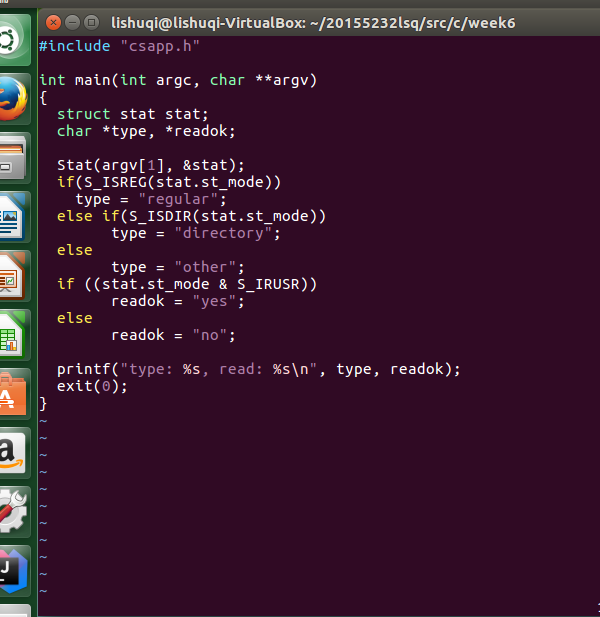Click 'if ((stat.st_mode & S_IRUSR))' line
Viewport: 600px width, 617px height.
point(187,284)
